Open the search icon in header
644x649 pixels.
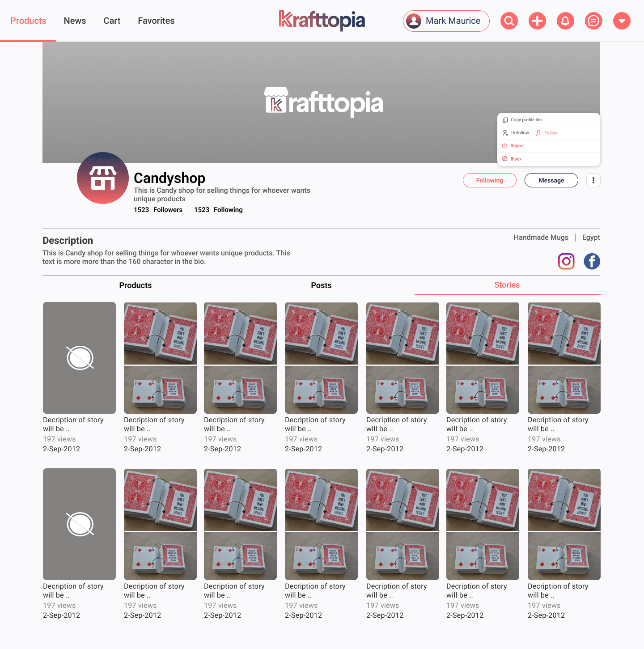click(x=509, y=21)
